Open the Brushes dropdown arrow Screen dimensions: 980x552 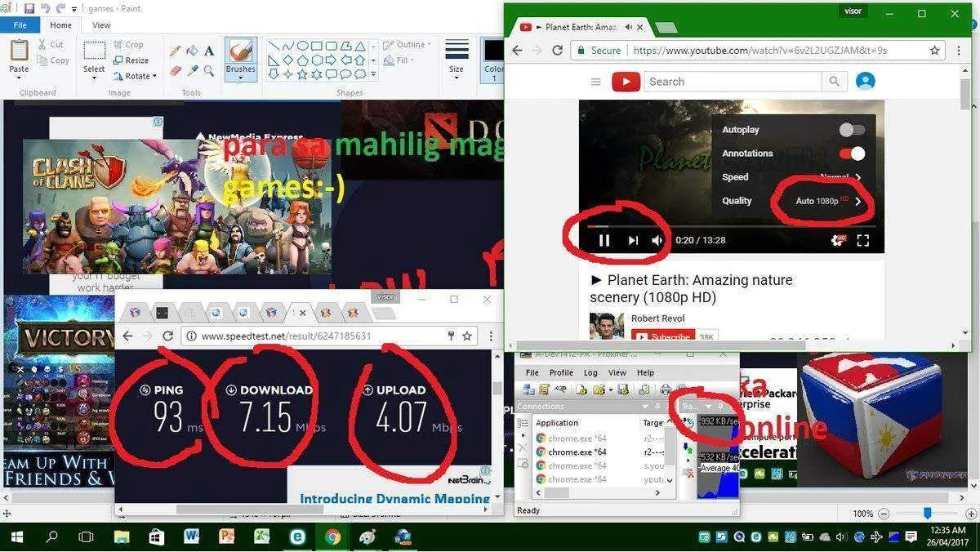[x=240, y=78]
